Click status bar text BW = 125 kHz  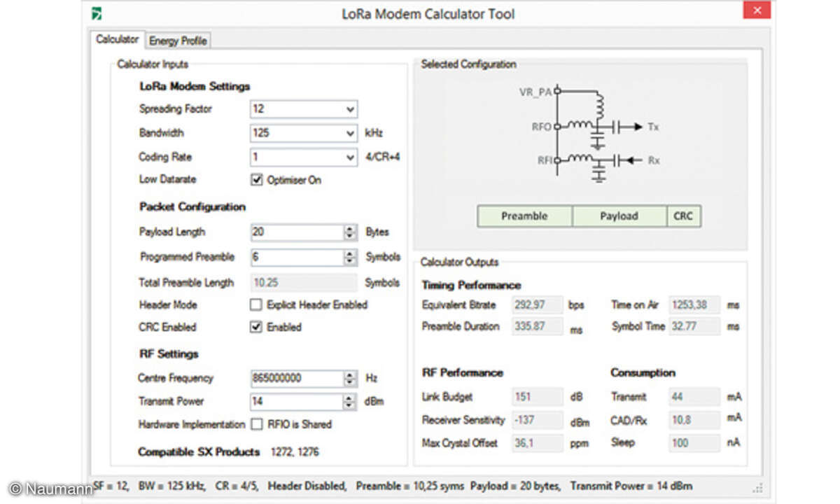click(170, 486)
